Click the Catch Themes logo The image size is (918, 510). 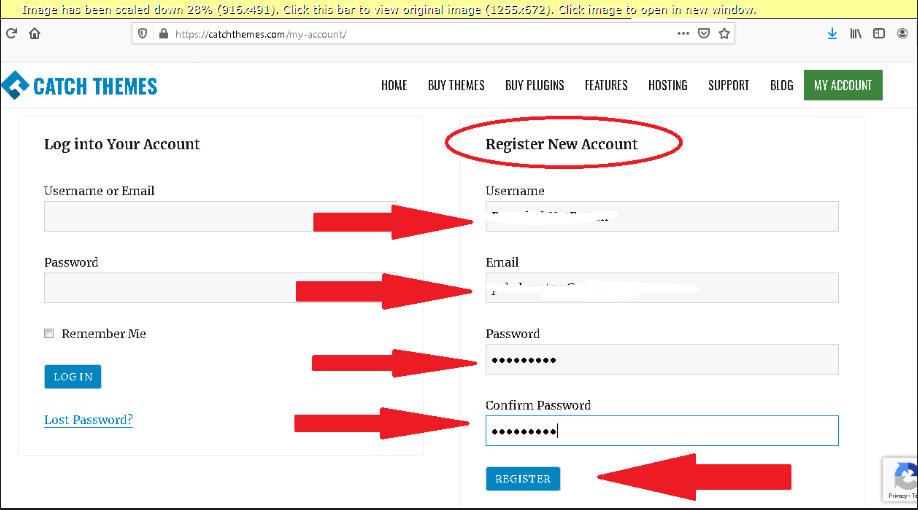[x=80, y=85]
